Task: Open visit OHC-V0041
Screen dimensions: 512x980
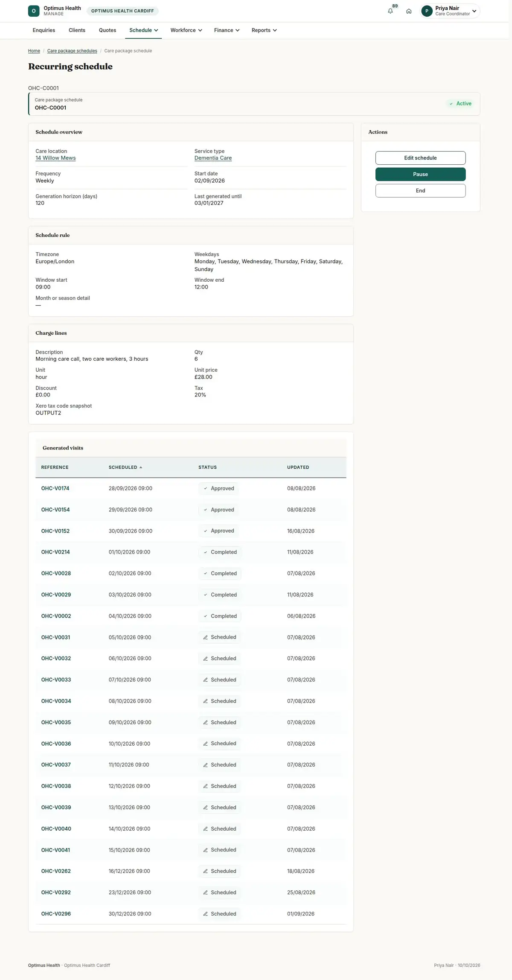Action: click(x=55, y=850)
